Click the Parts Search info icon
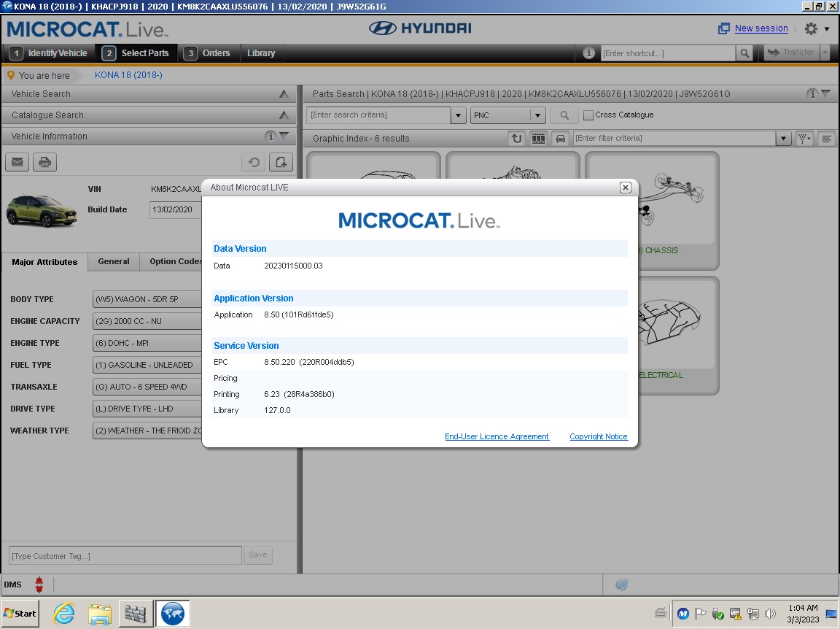The image size is (840, 629). (812, 94)
